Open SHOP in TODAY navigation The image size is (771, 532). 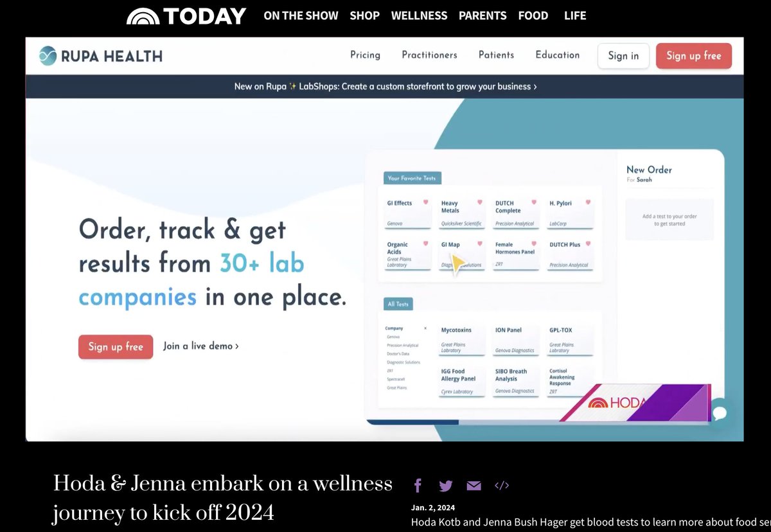[364, 15]
